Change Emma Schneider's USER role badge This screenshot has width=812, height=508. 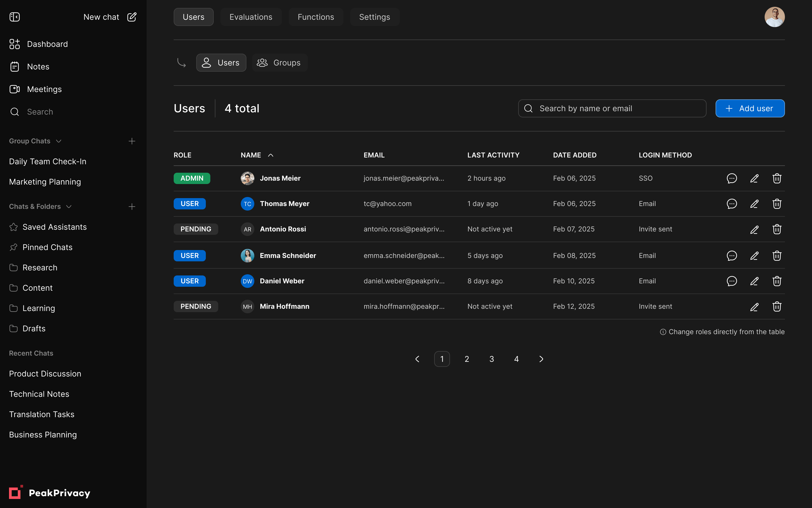click(189, 256)
